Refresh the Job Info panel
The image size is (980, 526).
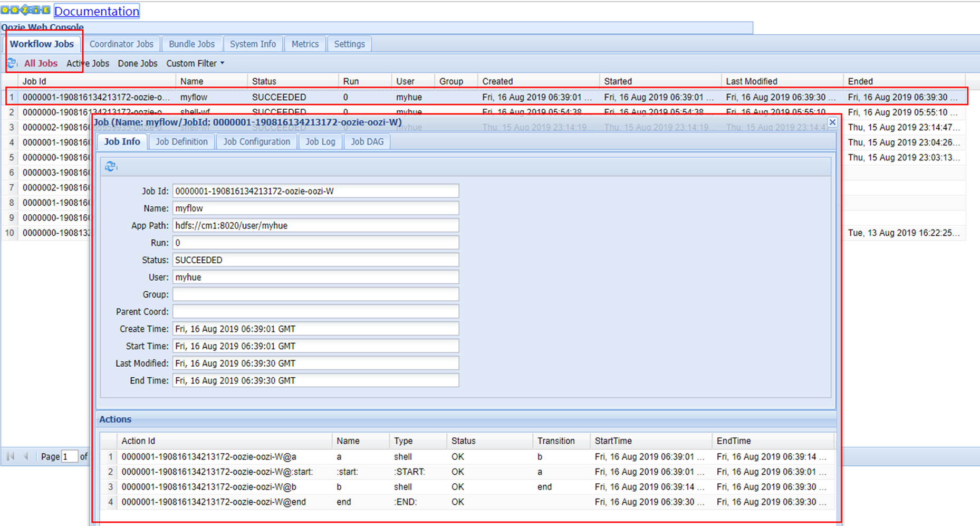point(111,167)
